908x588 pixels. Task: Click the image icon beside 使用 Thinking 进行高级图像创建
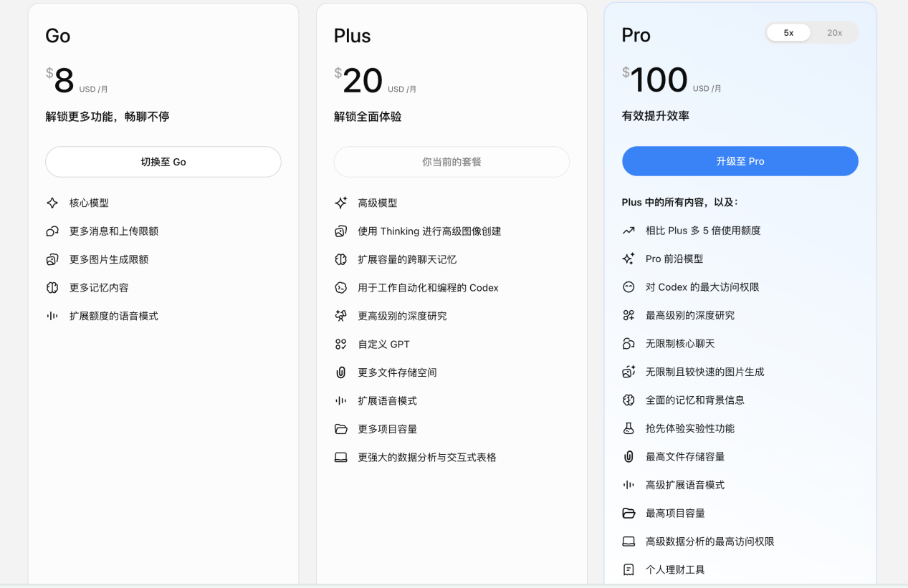341,231
